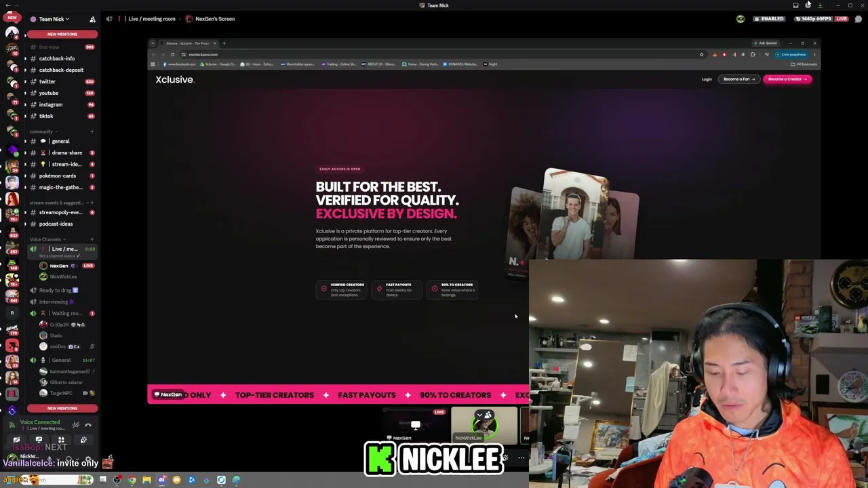
Task: Select the Live / meeting room voice channel
Action: click(x=62, y=251)
